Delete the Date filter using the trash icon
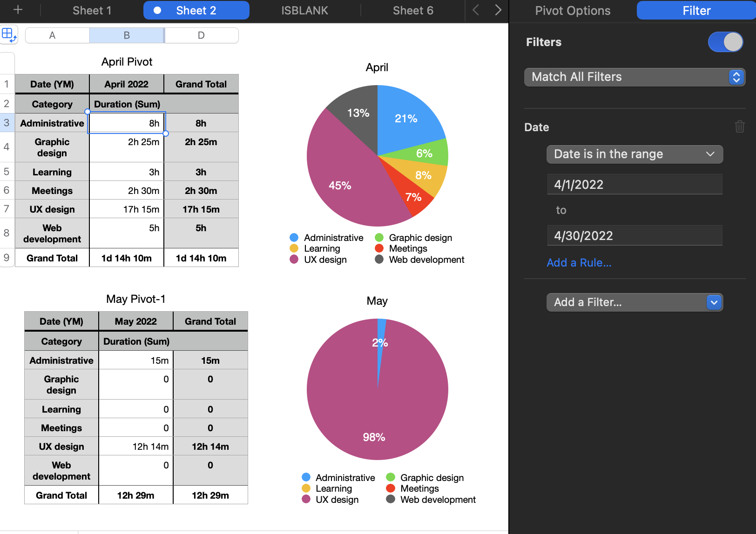756x534 pixels. pyautogui.click(x=740, y=127)
